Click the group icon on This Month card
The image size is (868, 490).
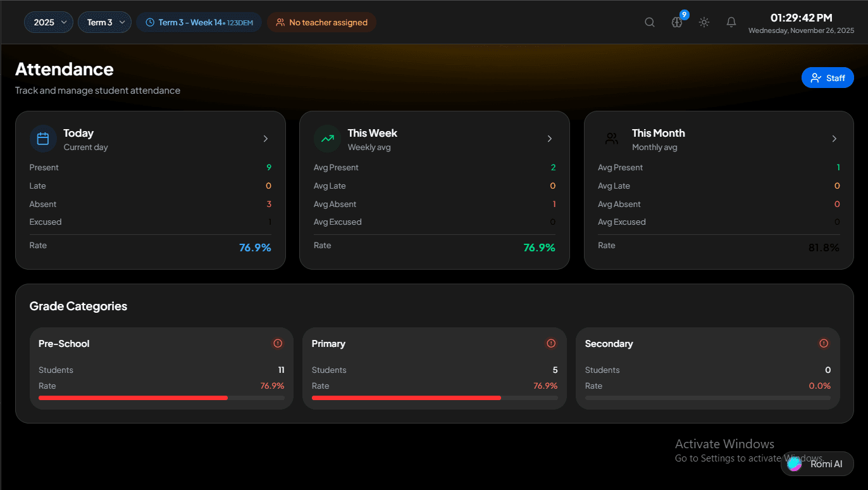[x=611, y=138]
